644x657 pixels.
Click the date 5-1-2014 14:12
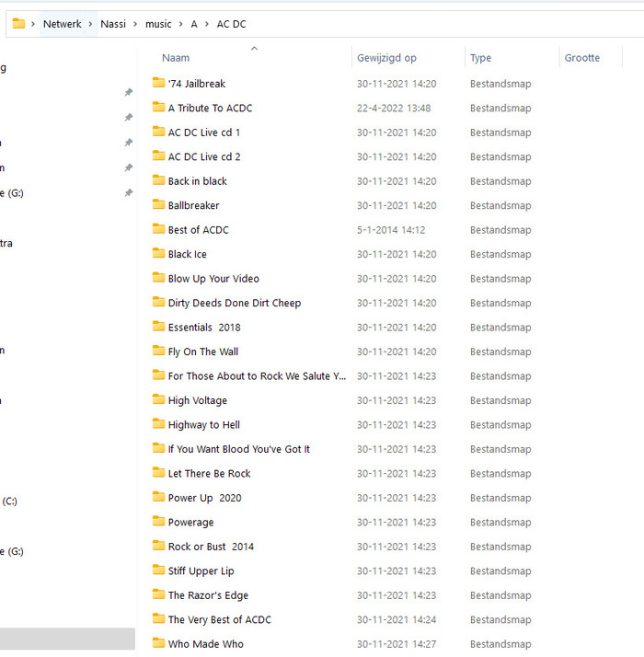coord(391,230)
